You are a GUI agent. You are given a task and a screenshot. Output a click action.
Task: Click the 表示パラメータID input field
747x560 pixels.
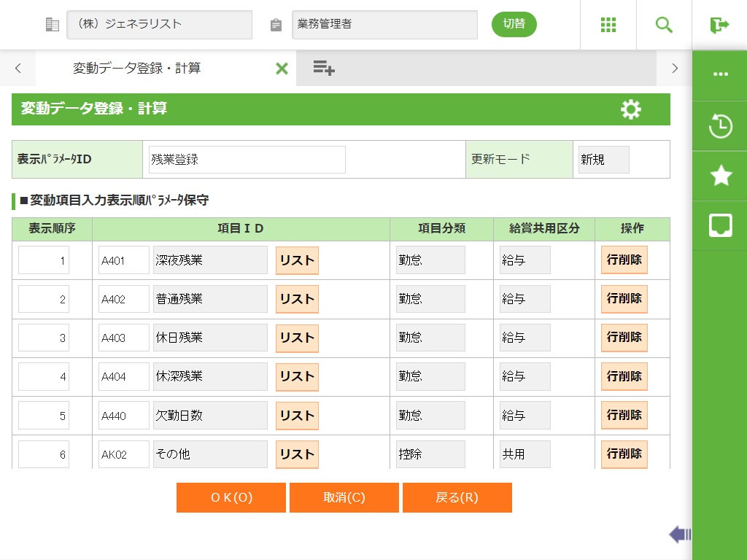[x=247, y=160]
